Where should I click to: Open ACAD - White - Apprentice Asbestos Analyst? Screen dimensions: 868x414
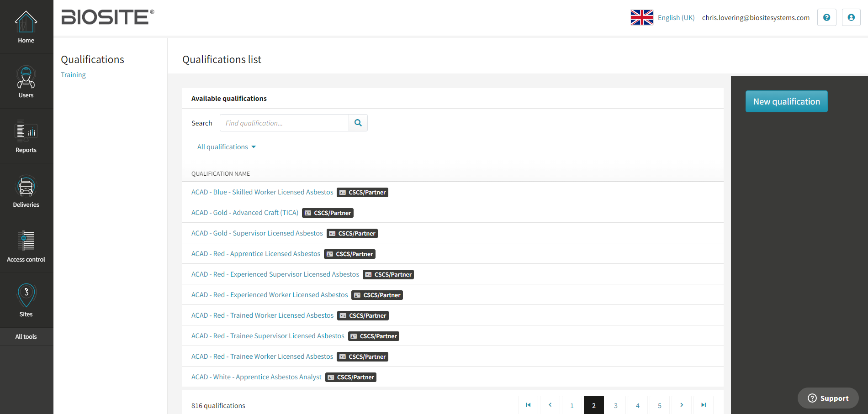tap(256, 377)
